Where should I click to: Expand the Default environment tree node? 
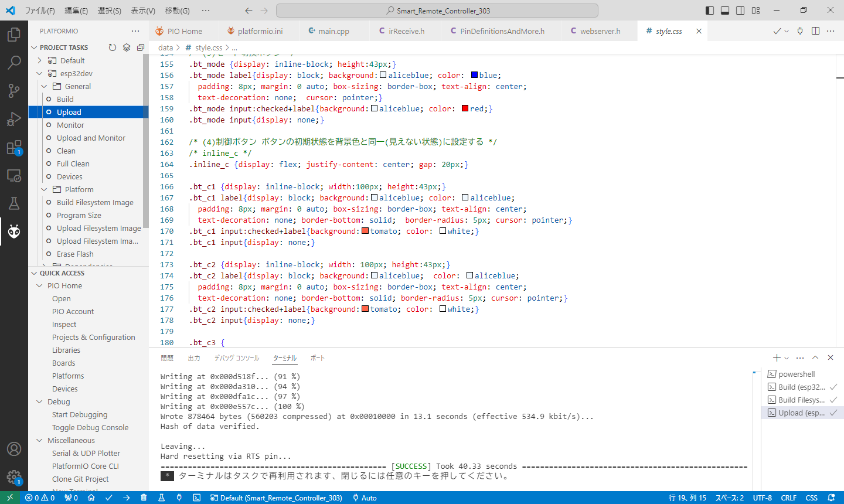point(40,60)
